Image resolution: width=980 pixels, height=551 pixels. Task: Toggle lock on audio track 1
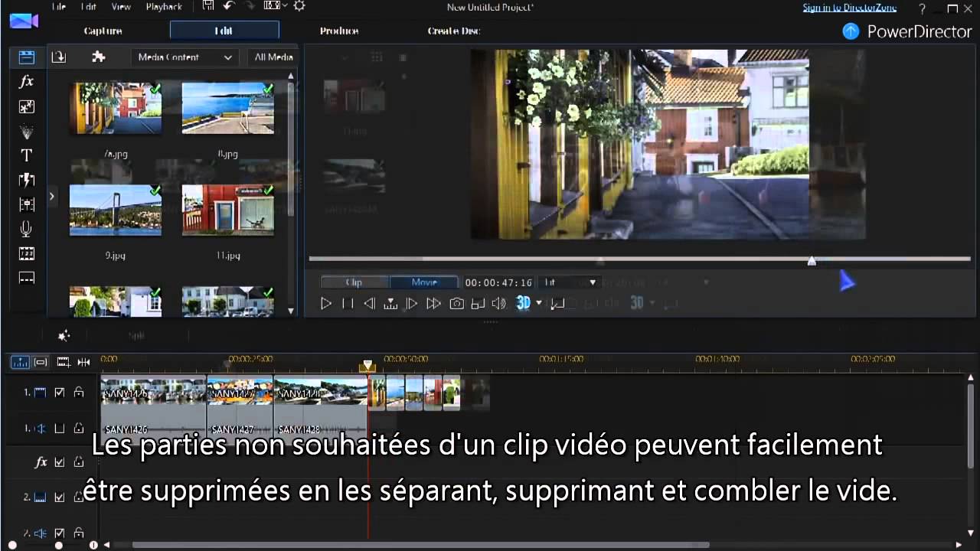79,429
